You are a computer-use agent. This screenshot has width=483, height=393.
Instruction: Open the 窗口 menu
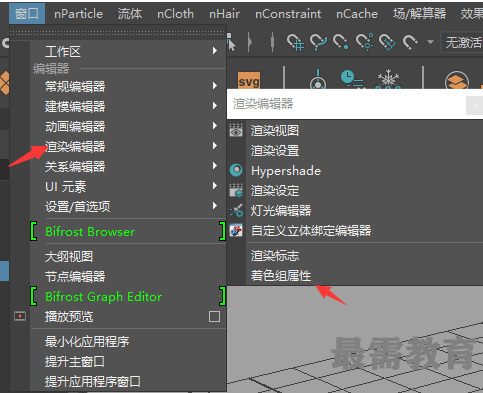coord(27,14)
